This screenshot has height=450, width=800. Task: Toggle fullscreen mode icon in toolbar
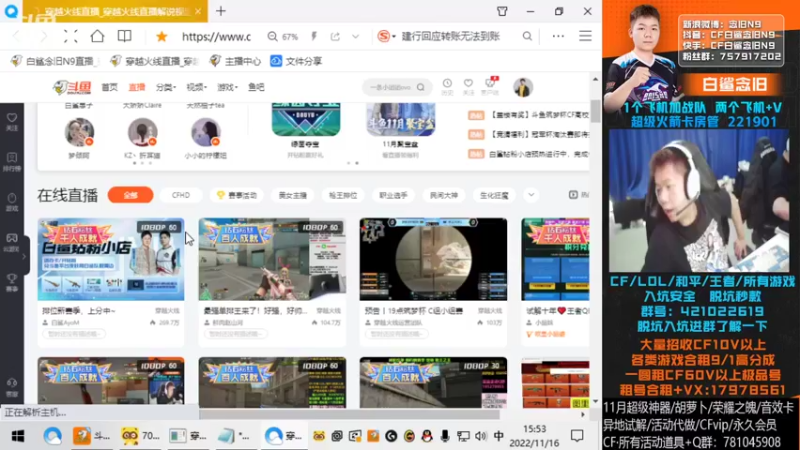[70, 36]
